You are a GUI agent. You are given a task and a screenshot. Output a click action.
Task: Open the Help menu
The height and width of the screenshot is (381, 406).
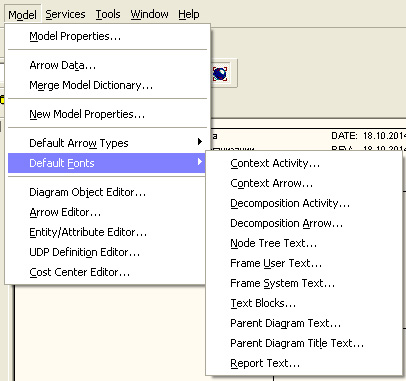pos(189,14)
